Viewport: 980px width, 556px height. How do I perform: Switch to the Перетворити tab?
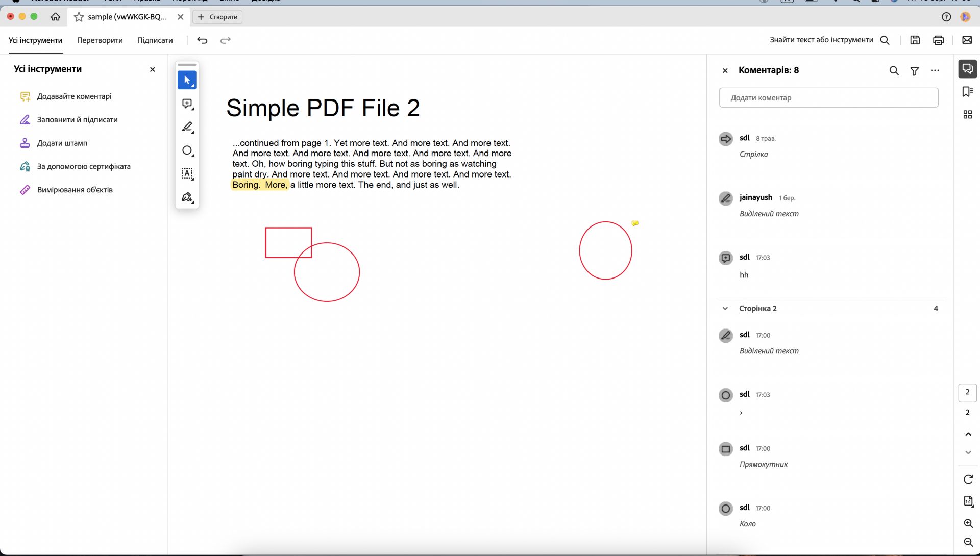tap(100, 40)
